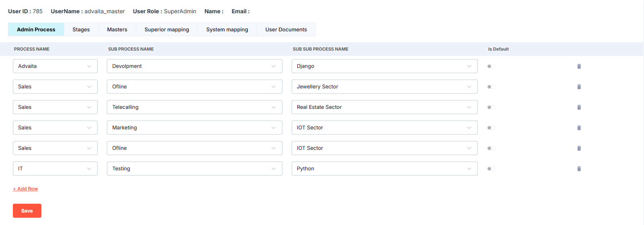Delete the Jewellery Sector row
This screenshot has height=225, width=644.
[x=579, y=87]
